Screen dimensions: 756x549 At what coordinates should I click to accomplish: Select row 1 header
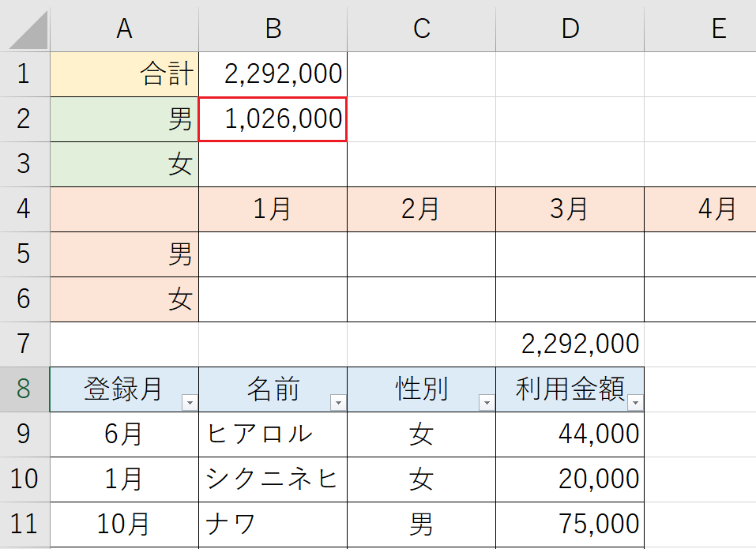click(x=24, y=74)
